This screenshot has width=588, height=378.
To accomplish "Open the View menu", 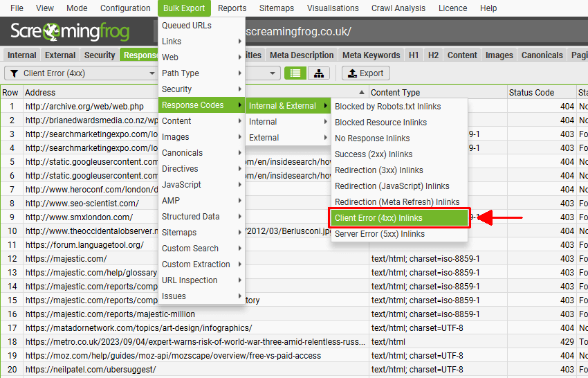I will 45,8.
